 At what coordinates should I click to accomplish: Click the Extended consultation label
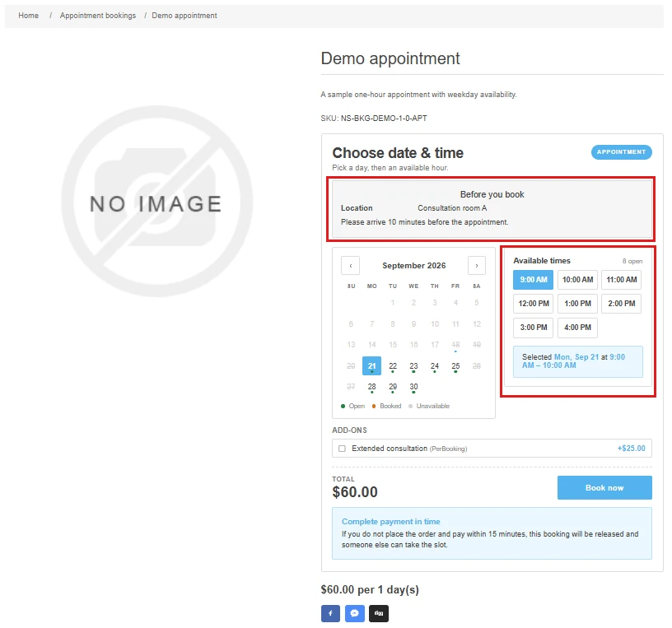pos(390,449)
